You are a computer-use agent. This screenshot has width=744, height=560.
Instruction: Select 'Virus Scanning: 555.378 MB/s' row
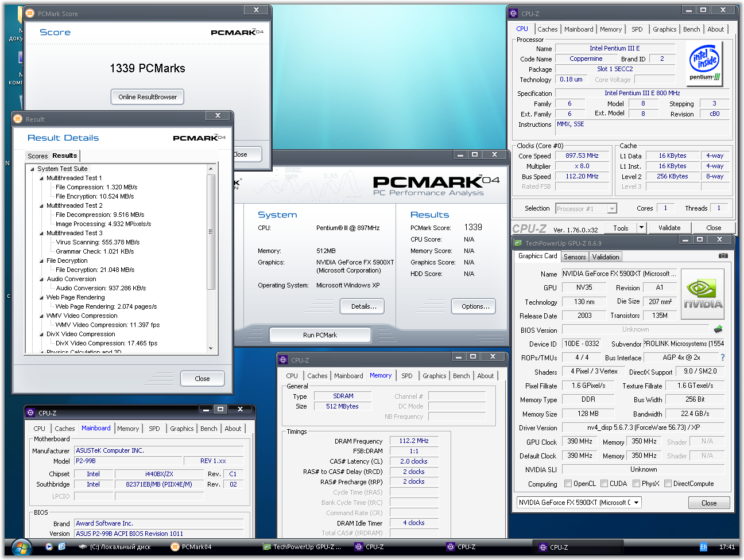coord(98,242)
